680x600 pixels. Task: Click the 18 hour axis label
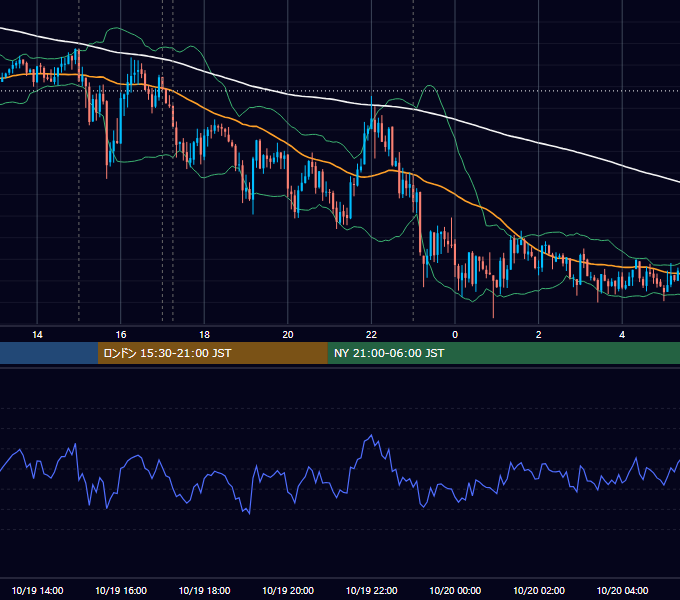pos(204,335)
